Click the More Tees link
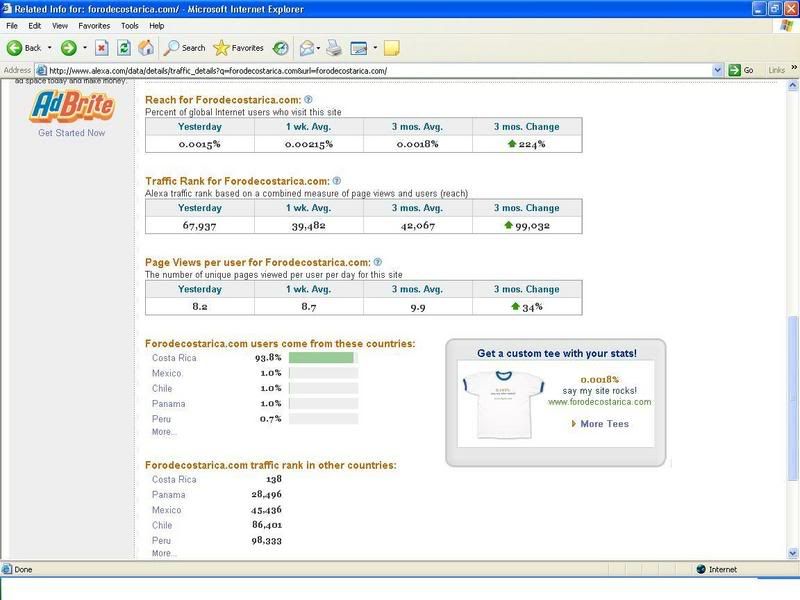The image size is (800, 600). 605,424
